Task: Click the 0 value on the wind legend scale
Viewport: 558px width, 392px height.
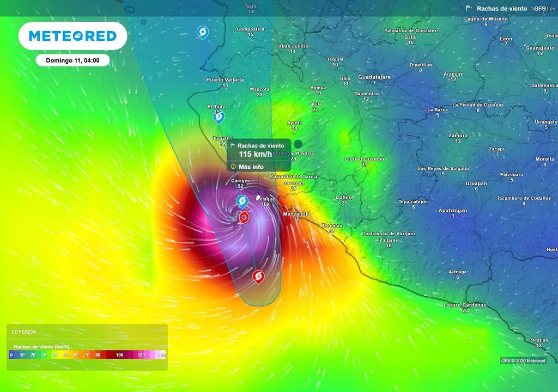Action: (11, 355)
